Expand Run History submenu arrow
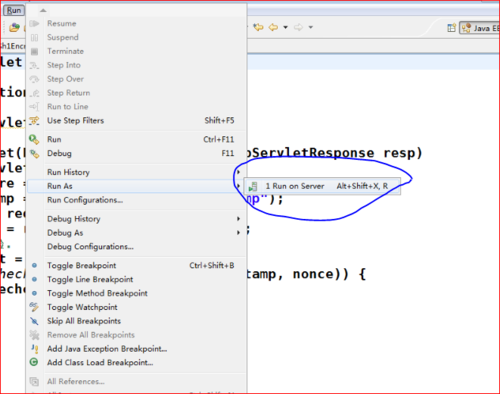500x394 pixels. (238, 172)
